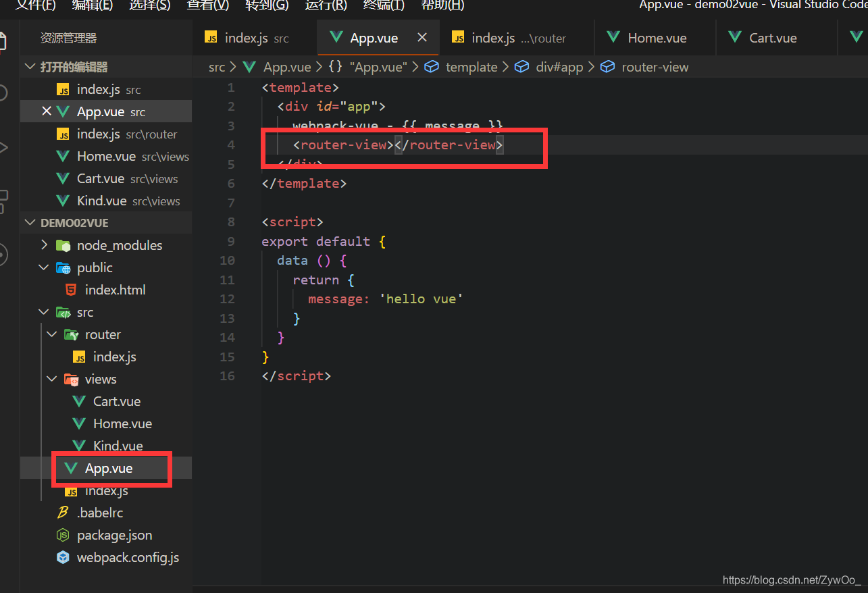868x593 pixels.
Task: Open the 编辑(E) menu
Action: 93,5
